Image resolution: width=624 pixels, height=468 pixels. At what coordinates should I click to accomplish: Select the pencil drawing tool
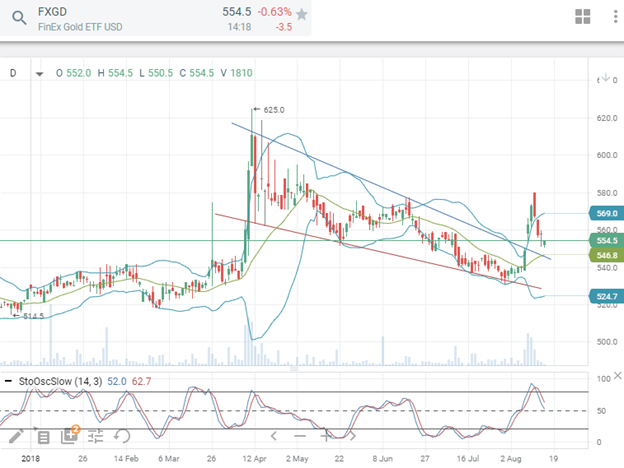(16, 436)
